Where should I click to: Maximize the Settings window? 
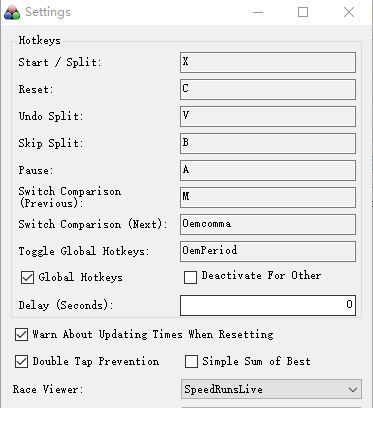(x=303, y=12)
